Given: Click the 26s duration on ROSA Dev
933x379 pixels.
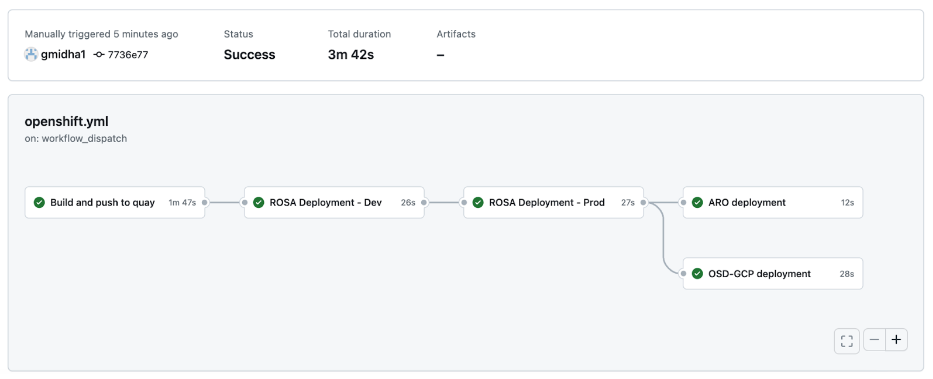Looking at the screenshot, I should click(x=408, y=202).
